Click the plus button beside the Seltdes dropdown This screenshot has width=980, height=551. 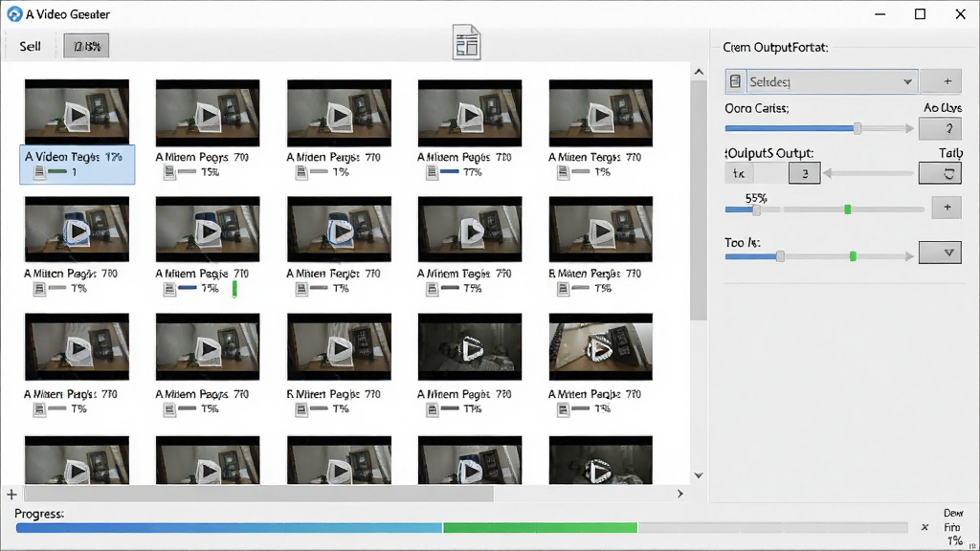click(x=947, y=81)
